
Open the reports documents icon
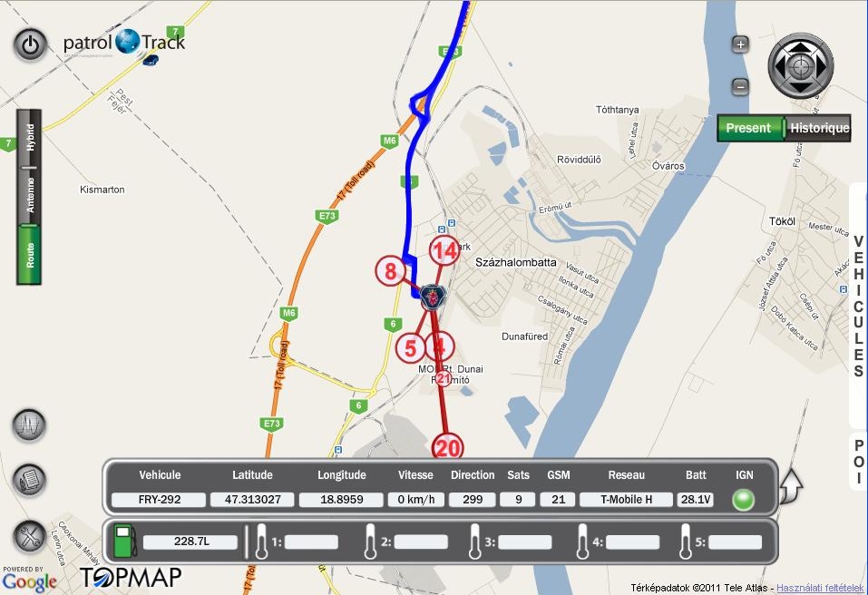pyautogui.click(x=29, y=479)
